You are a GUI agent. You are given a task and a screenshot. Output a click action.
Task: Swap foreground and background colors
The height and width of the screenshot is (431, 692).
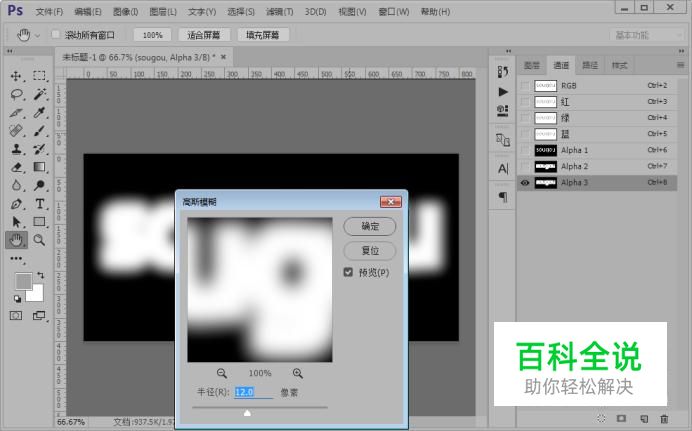coord(40,275)
